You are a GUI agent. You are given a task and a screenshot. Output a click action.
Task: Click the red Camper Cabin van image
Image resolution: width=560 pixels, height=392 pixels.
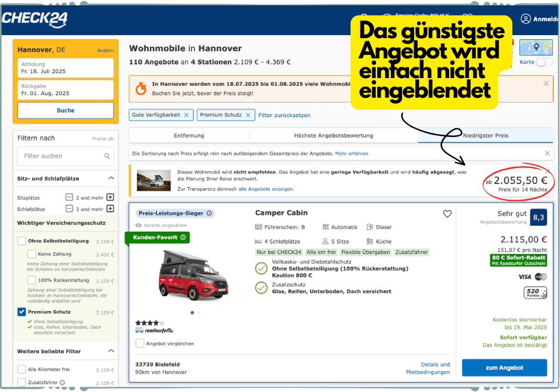coord(193,275)
